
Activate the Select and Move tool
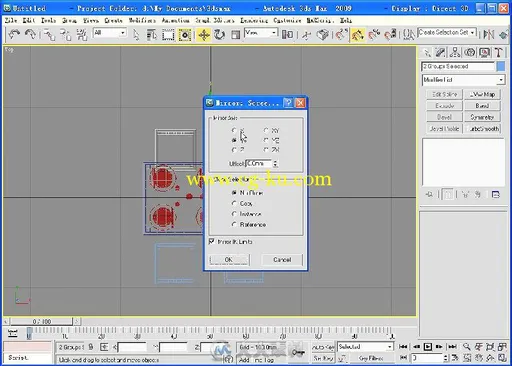coord(204,35)
